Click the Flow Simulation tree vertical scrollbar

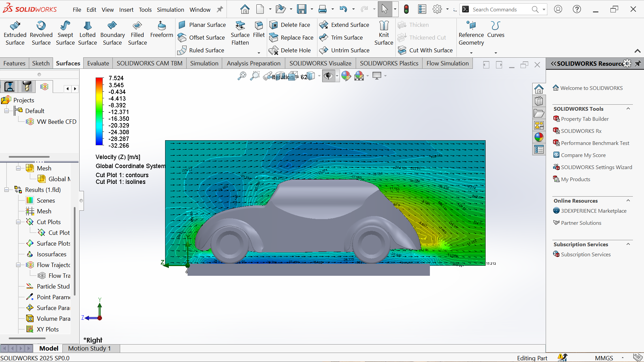pyautogui.click(x=75, y=252)
